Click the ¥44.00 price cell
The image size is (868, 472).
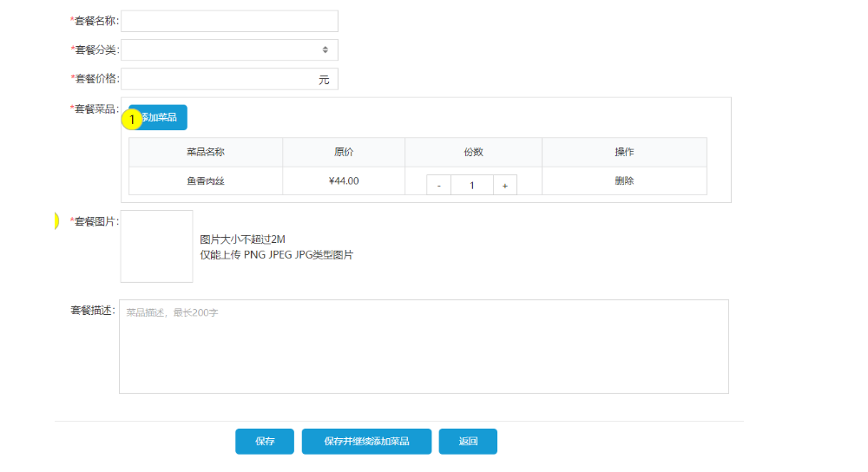click(344, 181)
